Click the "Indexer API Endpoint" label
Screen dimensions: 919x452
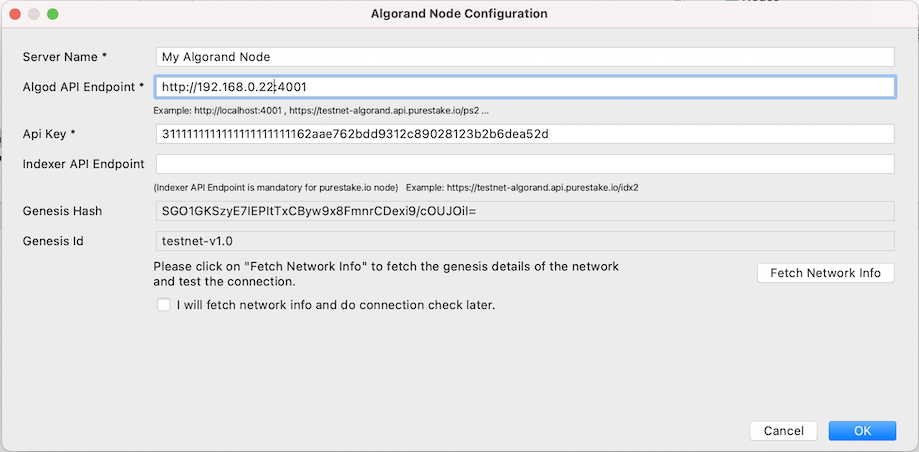[x=83, y=164]
